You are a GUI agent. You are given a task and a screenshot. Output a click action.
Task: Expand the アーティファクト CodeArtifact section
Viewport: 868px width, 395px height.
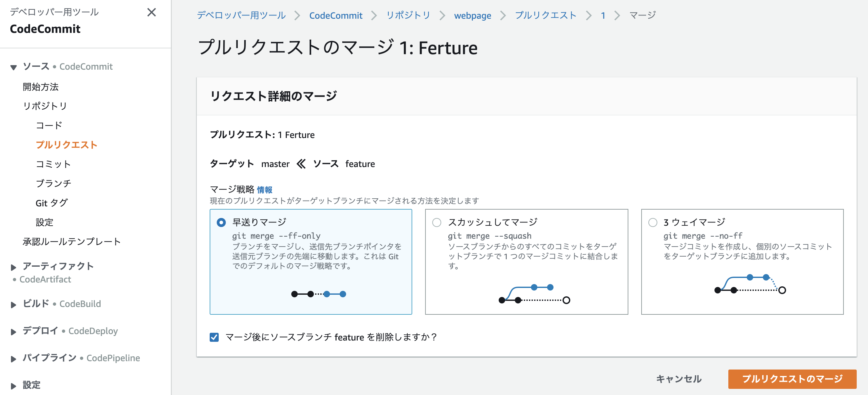point(14,267)
